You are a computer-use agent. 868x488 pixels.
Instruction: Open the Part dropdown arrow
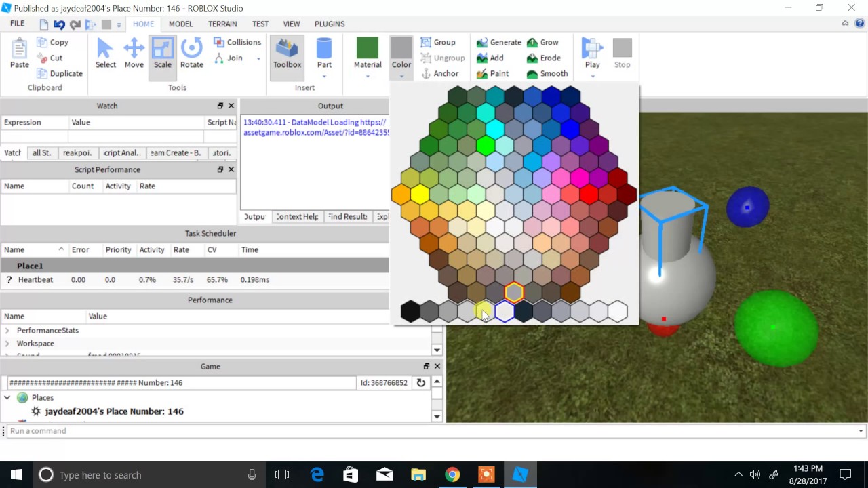point(324,76)
